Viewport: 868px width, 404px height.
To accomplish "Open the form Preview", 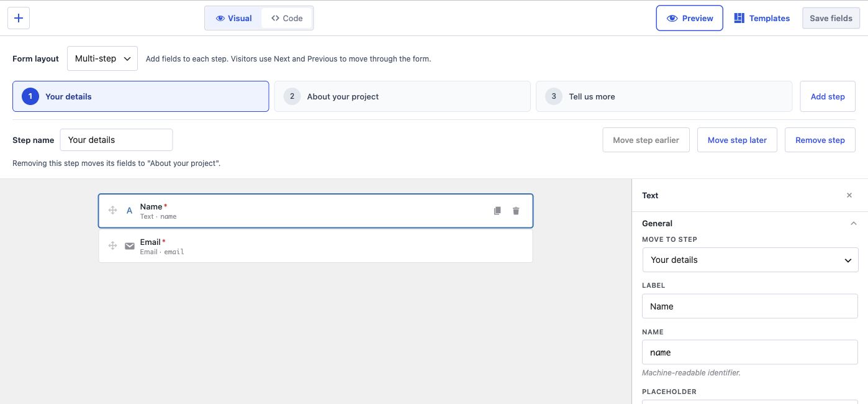I will (x=689, y=18).
